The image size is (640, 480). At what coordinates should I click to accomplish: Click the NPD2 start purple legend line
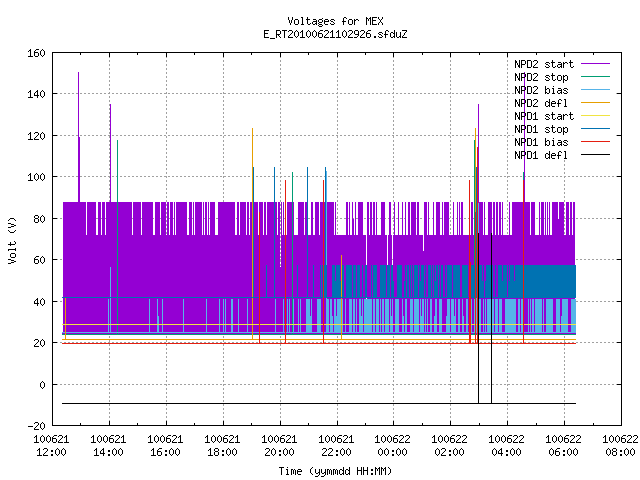pos(595,64)
